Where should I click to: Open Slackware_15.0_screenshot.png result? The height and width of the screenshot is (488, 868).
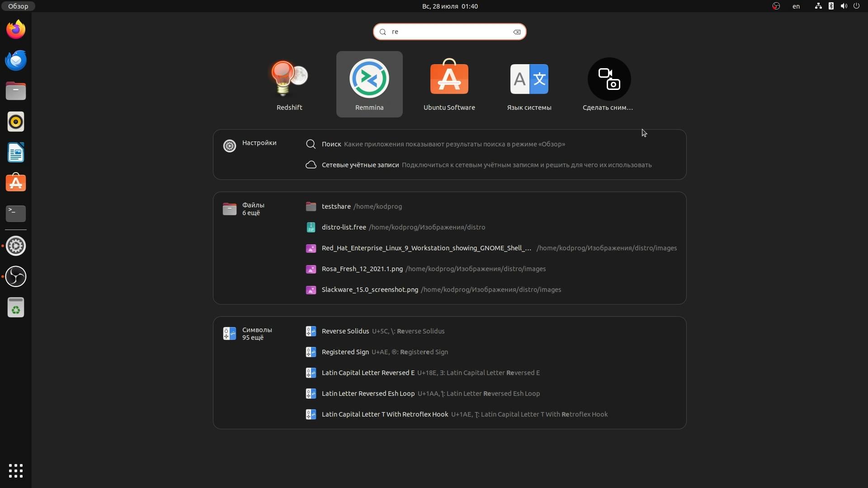(491, 290)
